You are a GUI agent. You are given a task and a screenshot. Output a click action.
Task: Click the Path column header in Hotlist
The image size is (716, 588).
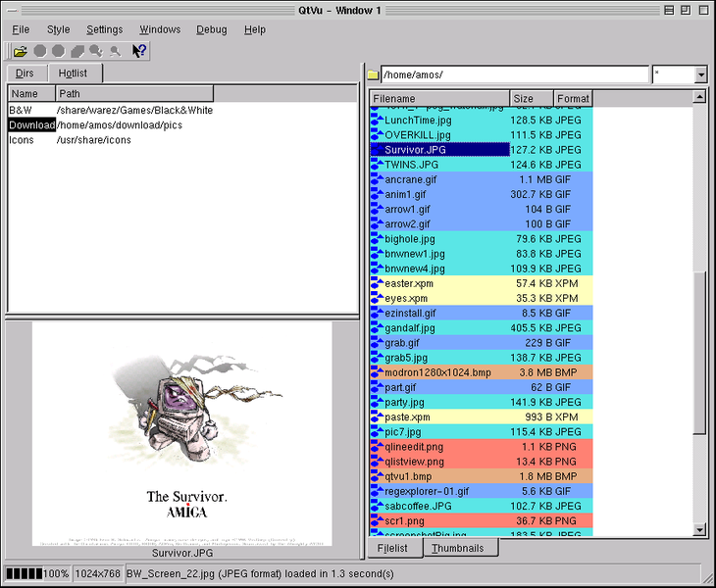coord(134,93)
